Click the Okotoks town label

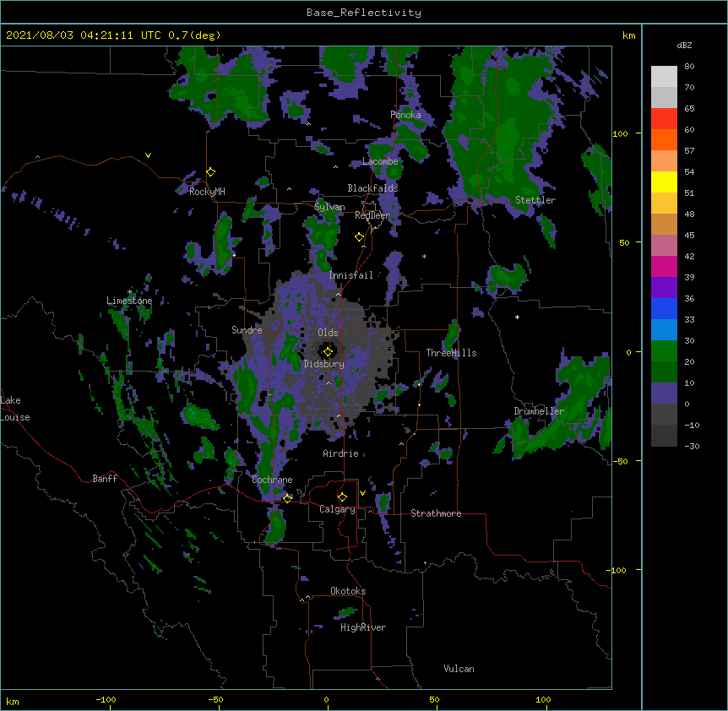(348, 591)
